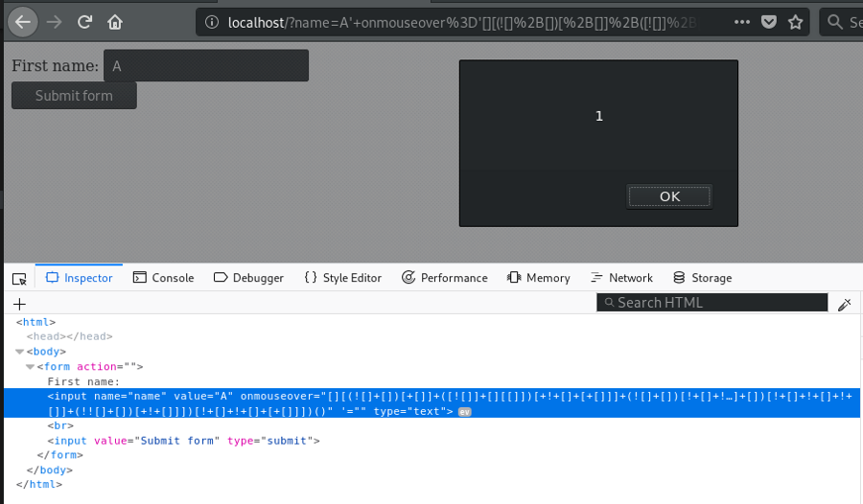Switch to the Console tab
Image resolution: width=863 pixels, height=504 pixels.
pos(163,278)
